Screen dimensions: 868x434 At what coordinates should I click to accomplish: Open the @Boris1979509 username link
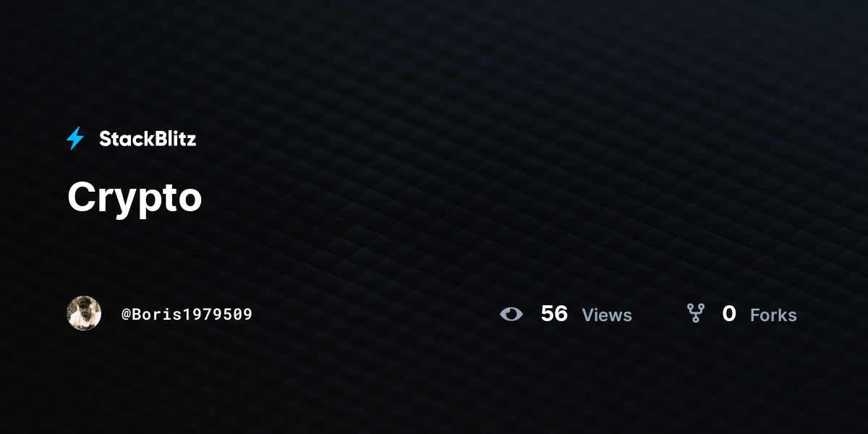tap(187, 314)
